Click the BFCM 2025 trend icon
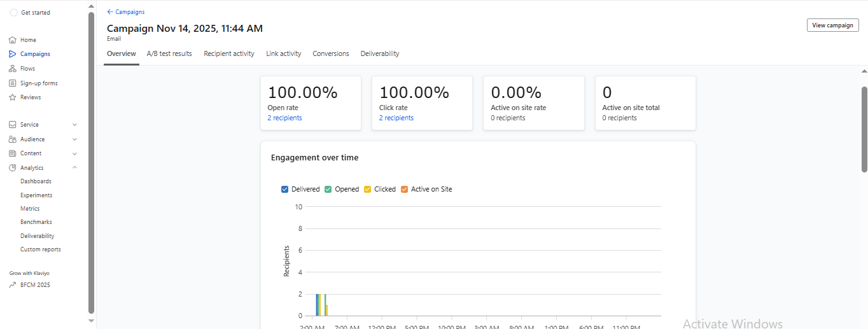Image resolution: width=868 pixels, height=329 pixels. [13, 285]
